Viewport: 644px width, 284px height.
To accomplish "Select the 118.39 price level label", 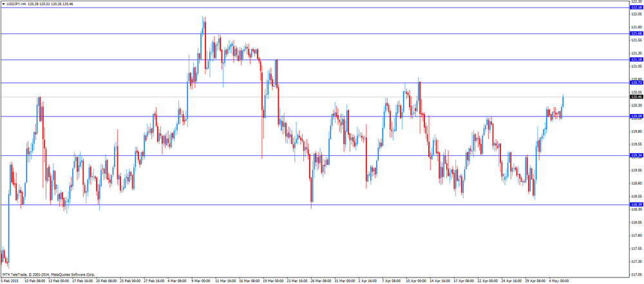I will tap(636, 204).
